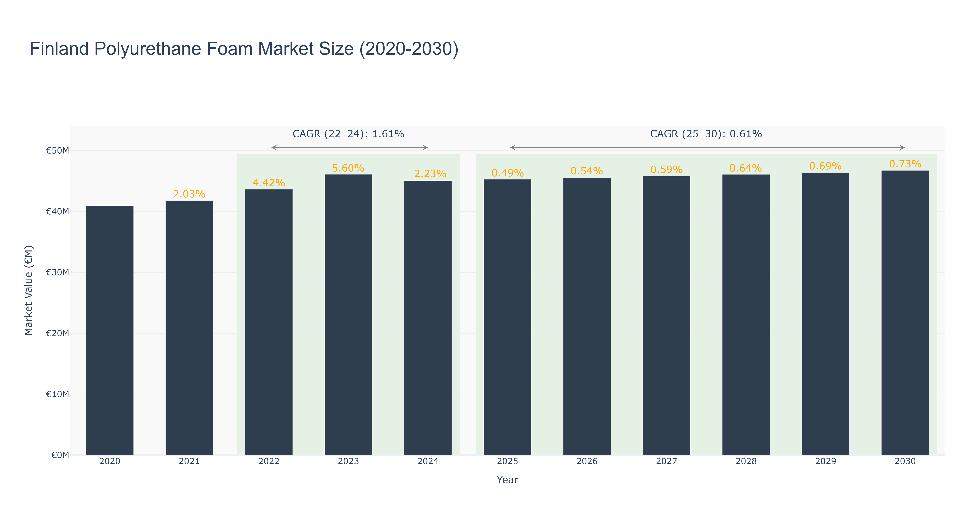Click the 2021 x-axis tick label
Viewport: 980px width, 525px height.
pos(189,461)
